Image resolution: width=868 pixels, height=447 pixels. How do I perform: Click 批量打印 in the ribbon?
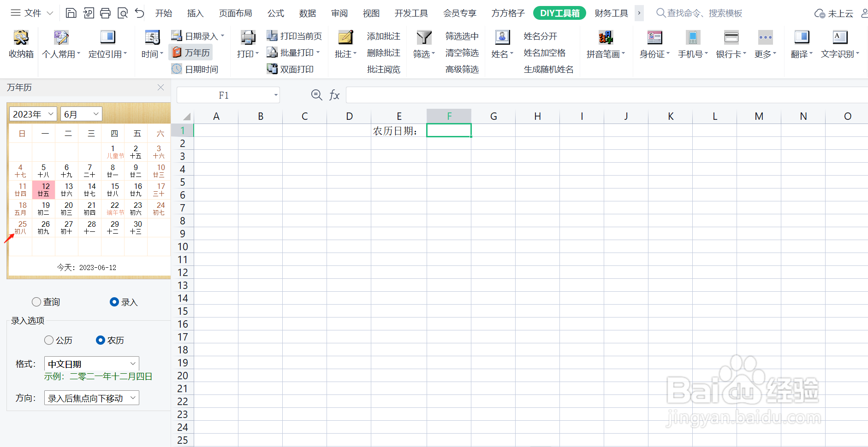tap(293, 53)
